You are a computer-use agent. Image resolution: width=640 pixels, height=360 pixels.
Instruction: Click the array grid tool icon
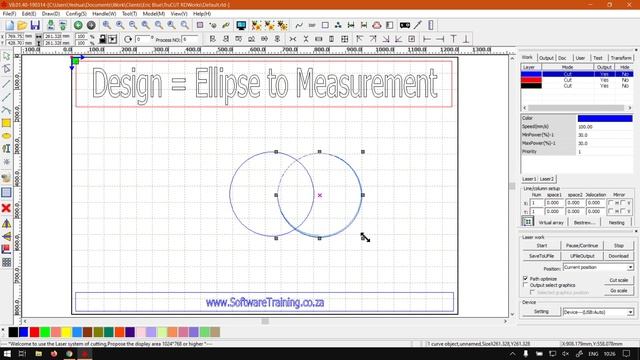pos(6,262)
